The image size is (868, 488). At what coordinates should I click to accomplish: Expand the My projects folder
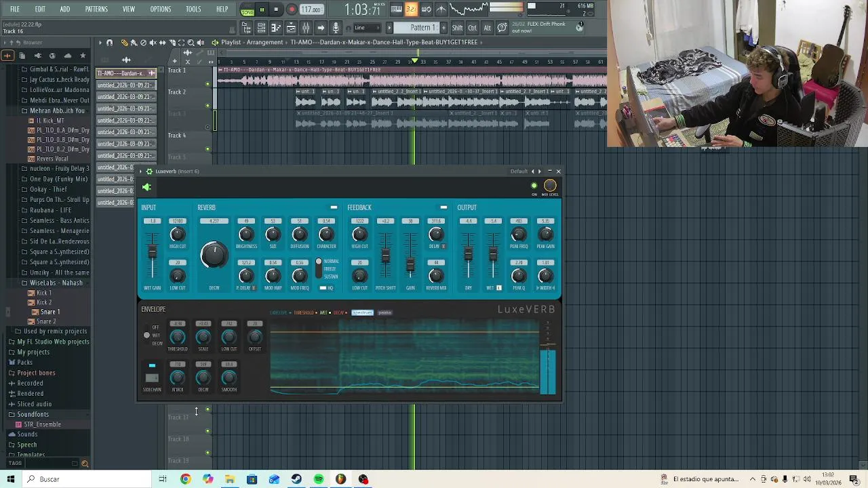pos(33,352)
